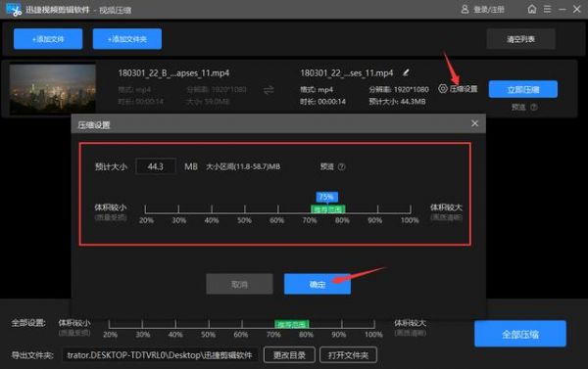The height and width of the screenshot is (369, 588).
Task: Click the format swap arrows icon
Action: (x=269, y=90)
